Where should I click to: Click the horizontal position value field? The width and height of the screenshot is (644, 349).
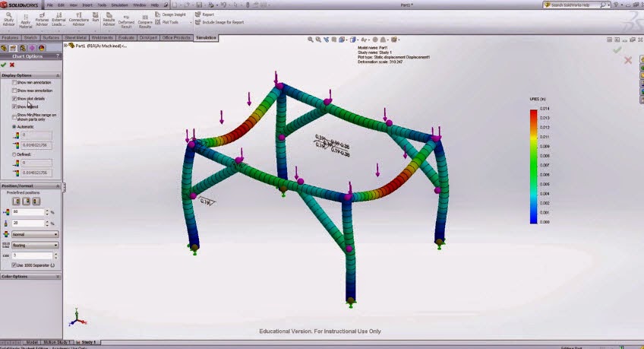[x=28, y=212]
